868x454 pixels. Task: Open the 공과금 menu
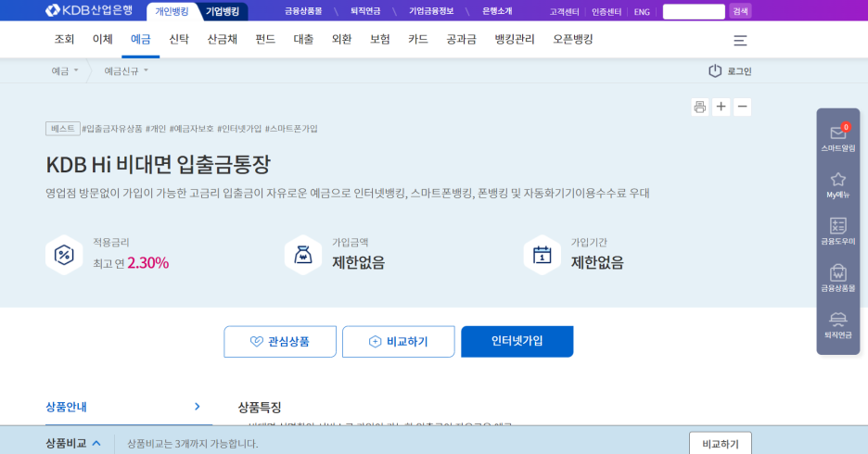coord(461,39)
